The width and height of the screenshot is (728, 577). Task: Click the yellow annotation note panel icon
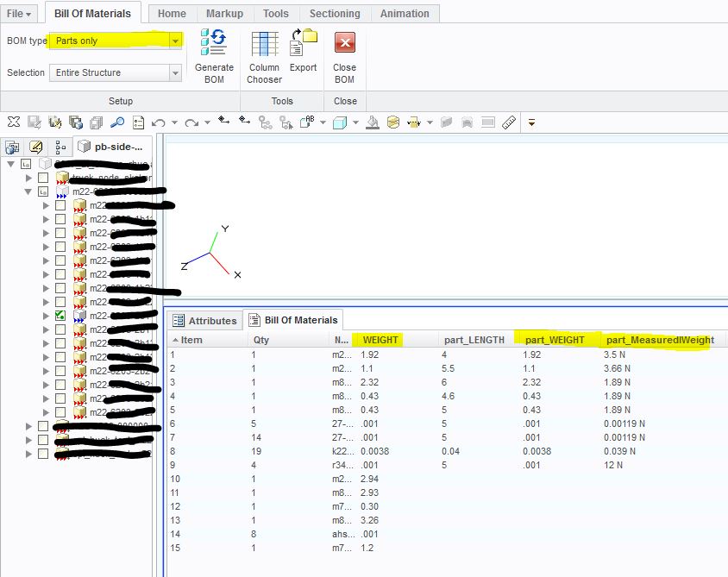tap(35, 147)
